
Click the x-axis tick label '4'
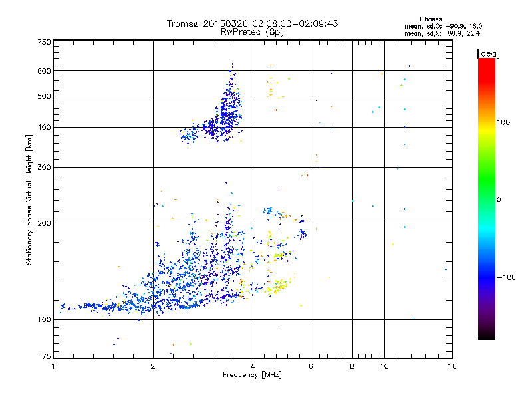click(x=253, y=366)
